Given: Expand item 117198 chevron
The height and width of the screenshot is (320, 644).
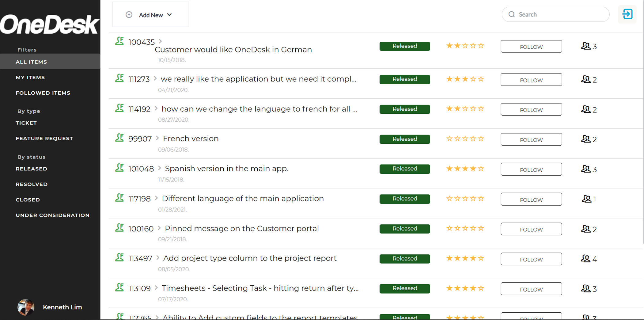Looking at the screenshot, I should (x=157, y=198).
